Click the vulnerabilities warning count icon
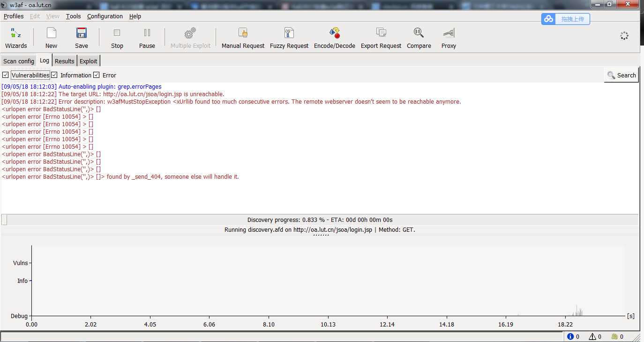The width and height of the screenshot is (644, 342). [592, 336]
